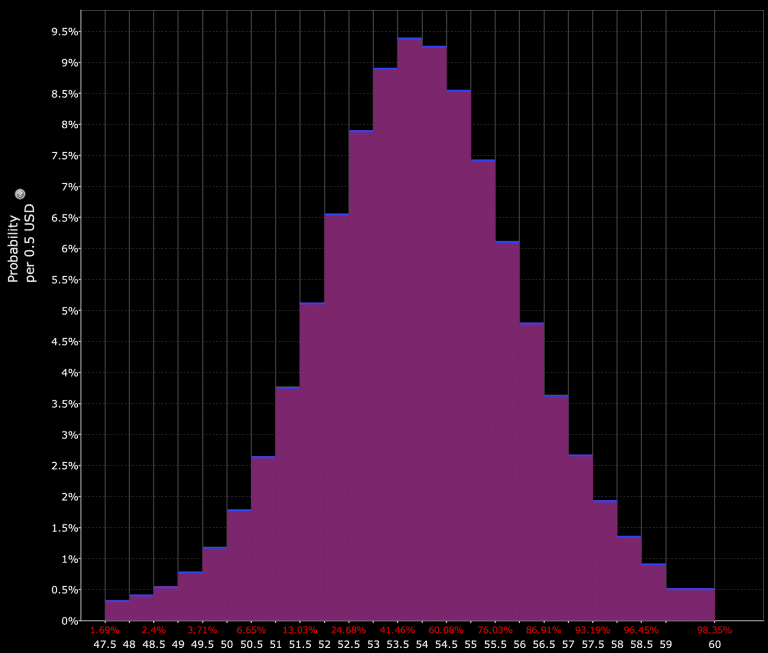The image size is (768, 653).
Task: Select the 60.08% cumulative probability label
Action: pos(446,630)
